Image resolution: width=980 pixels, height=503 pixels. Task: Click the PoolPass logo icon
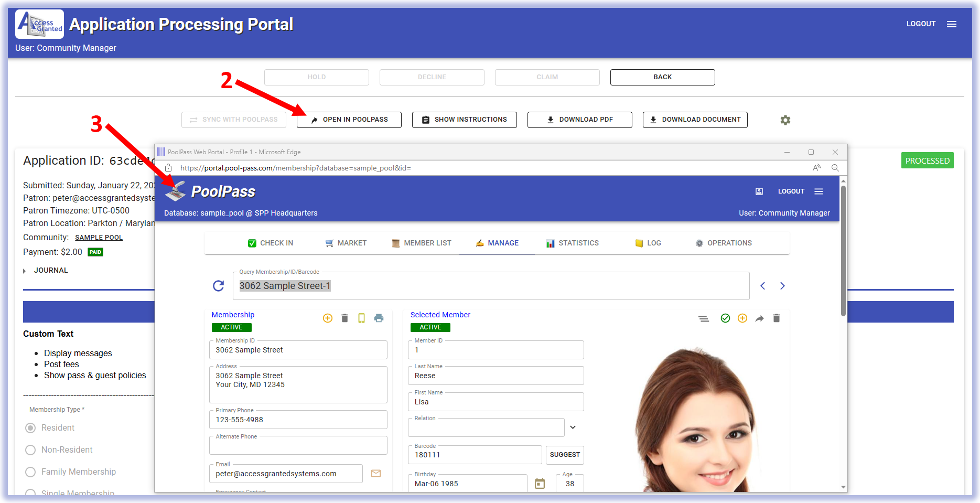pyautogui.click(x=176, y=191)
